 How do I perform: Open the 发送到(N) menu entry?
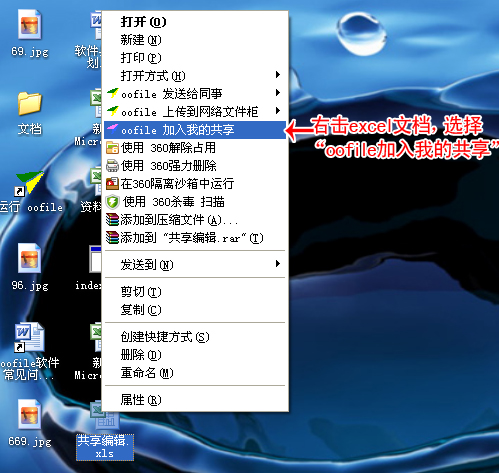(x=195, y=265)
